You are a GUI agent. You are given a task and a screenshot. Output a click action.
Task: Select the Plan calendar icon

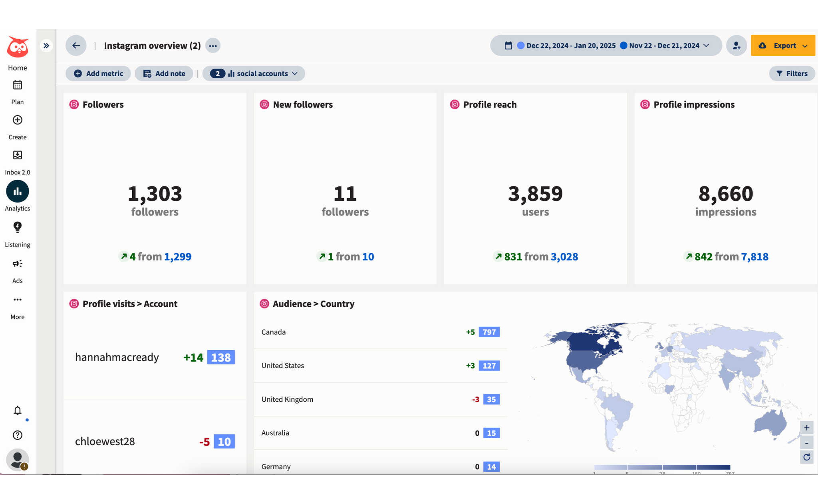pos(17,85)
